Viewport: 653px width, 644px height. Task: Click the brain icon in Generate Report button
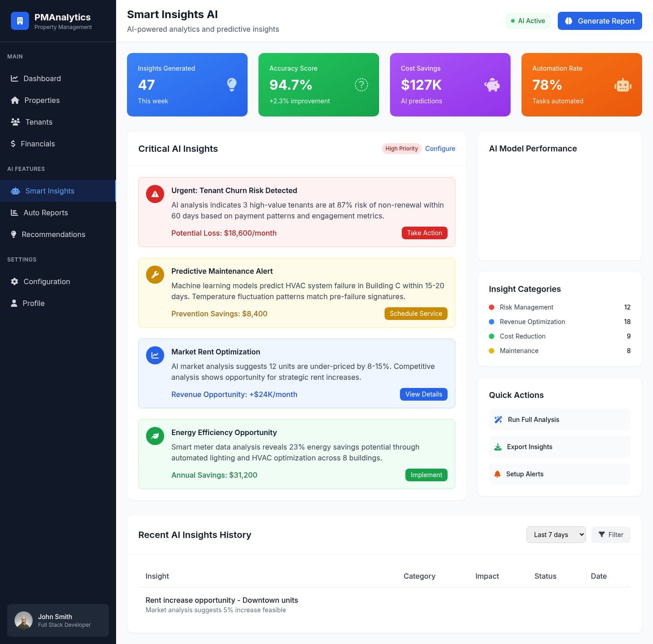[569, 21]
